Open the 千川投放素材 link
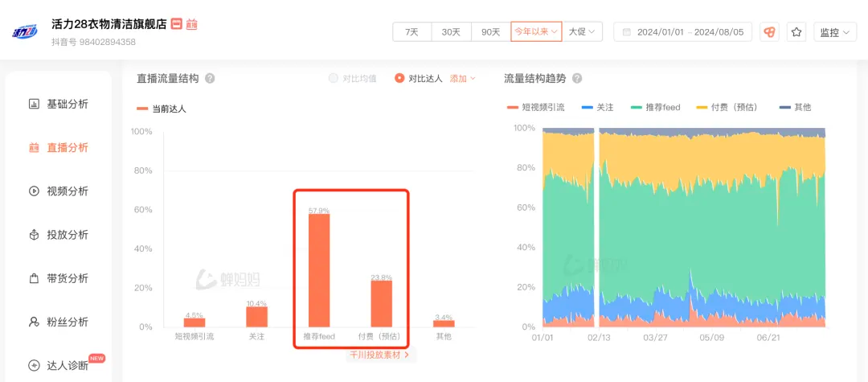 point(379,355)
